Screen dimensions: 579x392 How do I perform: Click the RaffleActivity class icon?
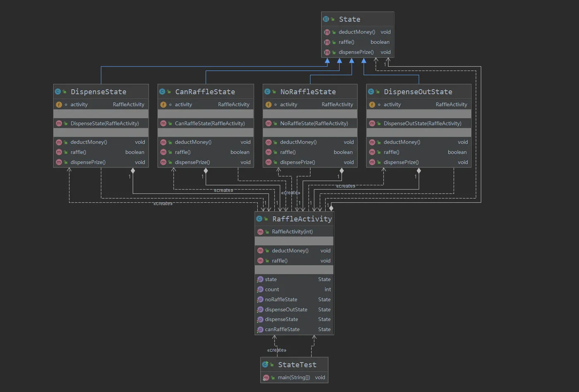[x=259, y=219]
